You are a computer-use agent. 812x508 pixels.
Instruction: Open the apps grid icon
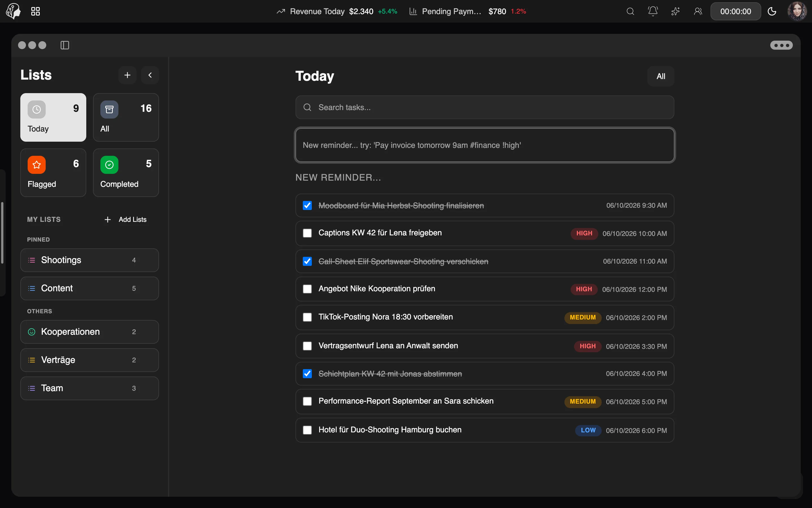click(35, 11)
